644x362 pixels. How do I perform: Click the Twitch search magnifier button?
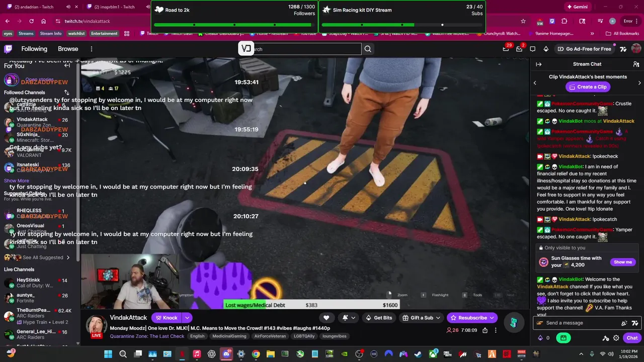(x=368, y=49)
